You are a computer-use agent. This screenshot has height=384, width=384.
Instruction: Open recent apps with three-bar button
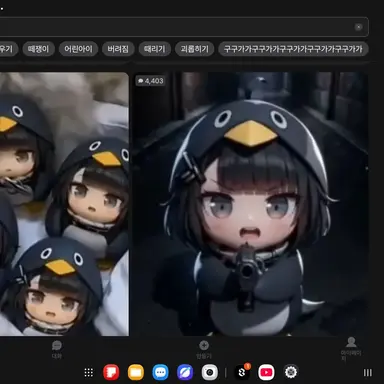368,372
